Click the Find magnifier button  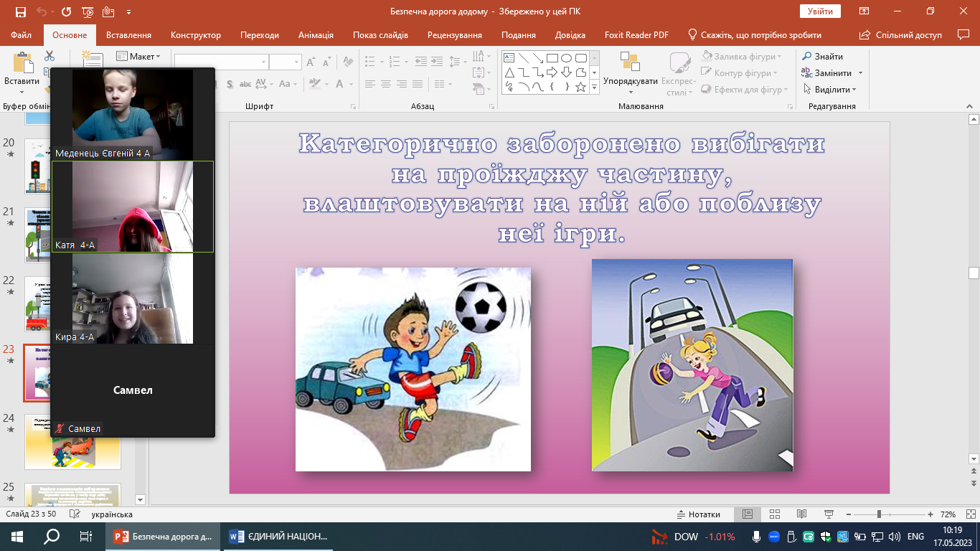tap(822, 57)
